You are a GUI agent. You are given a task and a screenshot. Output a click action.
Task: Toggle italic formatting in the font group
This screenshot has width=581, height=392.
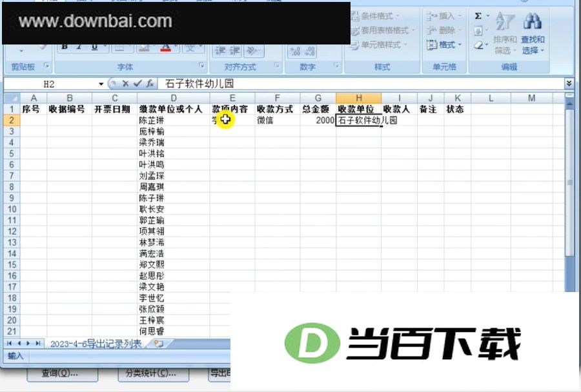(79, 47)
